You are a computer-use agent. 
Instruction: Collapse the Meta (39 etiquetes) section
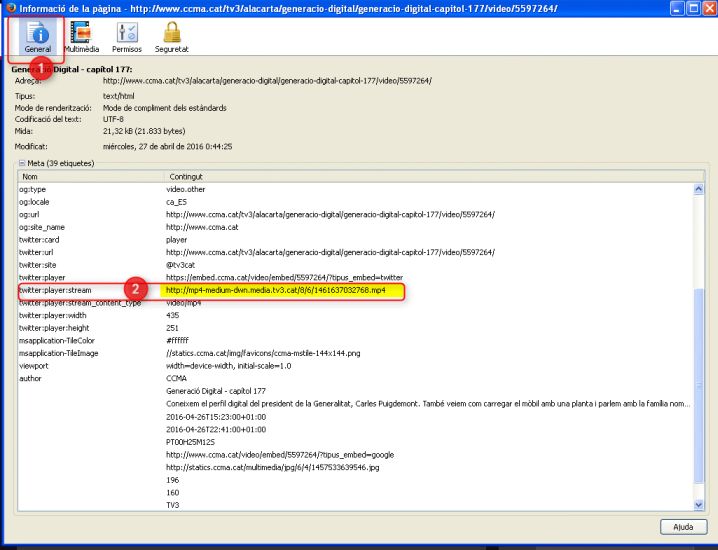pos(22,162)
